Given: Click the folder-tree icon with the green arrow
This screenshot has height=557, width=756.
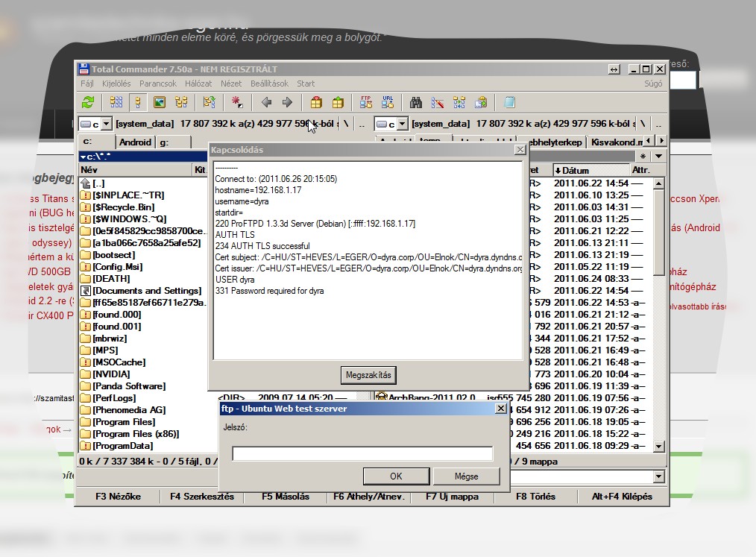Looking at the screenshot, I should tap(210, 102).
